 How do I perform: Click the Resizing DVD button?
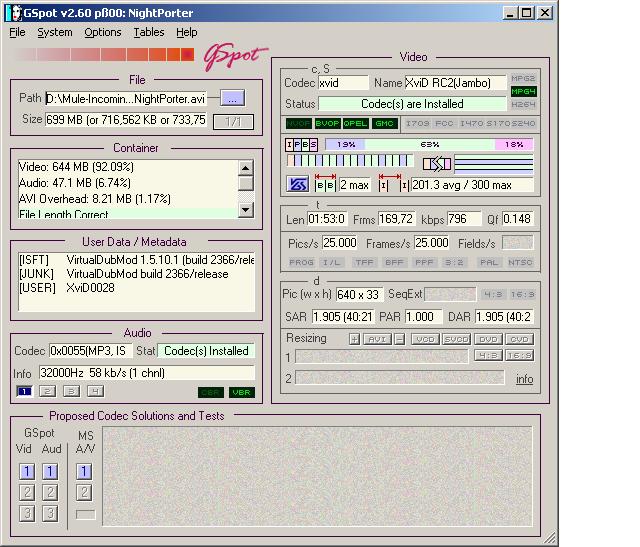(x=488, y=339)
